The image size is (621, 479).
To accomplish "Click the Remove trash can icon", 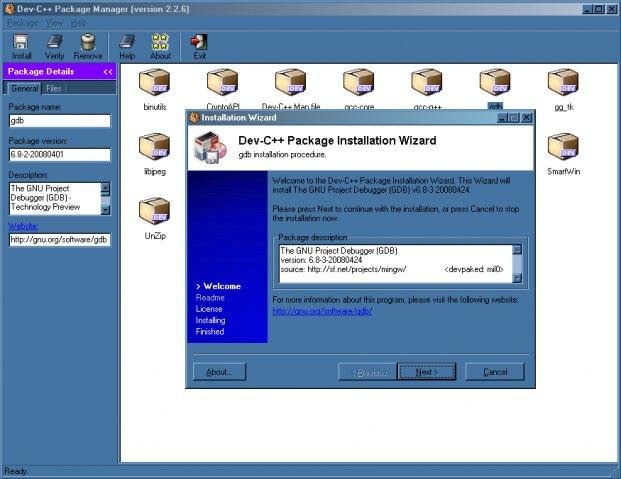I will (88, 47).
